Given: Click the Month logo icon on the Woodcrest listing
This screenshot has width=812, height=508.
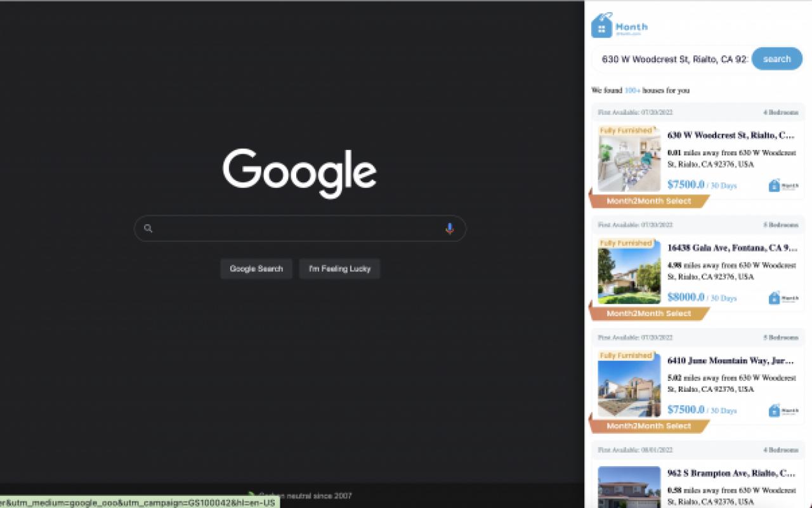Looking at the screenshot, I should click(x=783, y=185).
